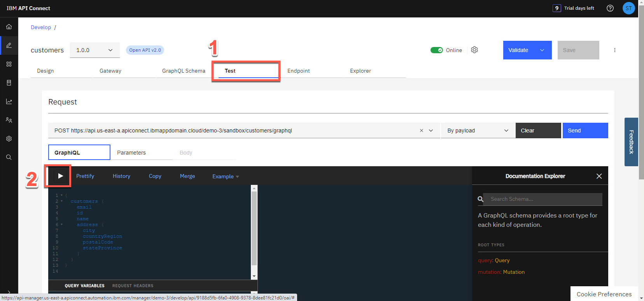Open the vertical three-dot overflow menu
Screen dimensions: 644x301
pos(614,50)
